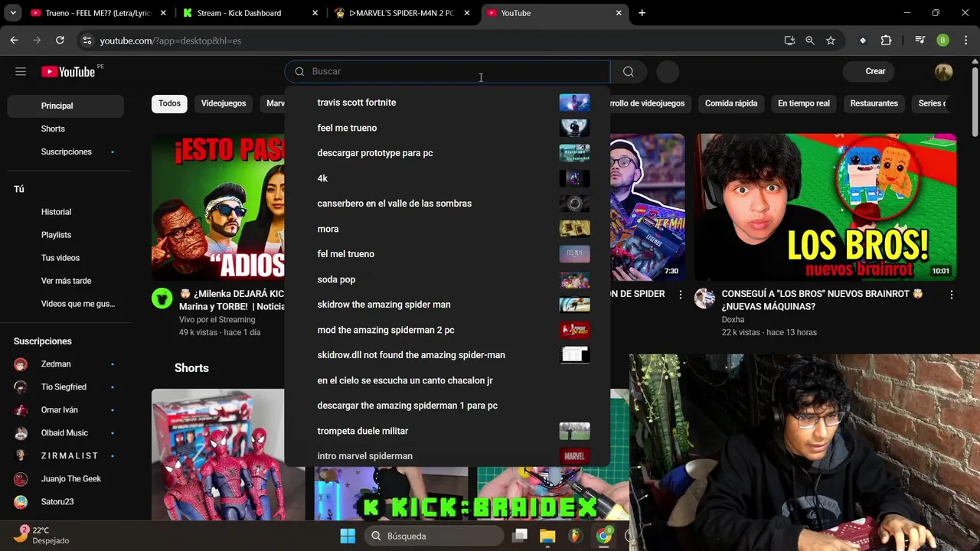Open the green B Chrome profile

pyautogui.click(x=943, y=40)
